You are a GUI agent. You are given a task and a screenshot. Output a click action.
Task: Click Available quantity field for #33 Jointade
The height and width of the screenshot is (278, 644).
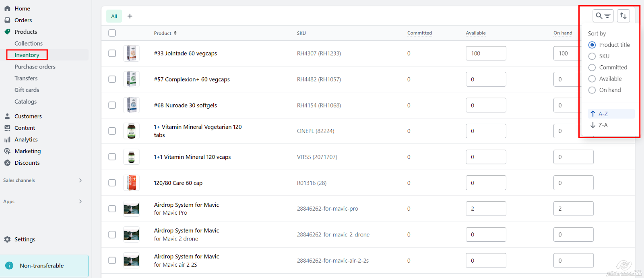(x=486, y=53)
